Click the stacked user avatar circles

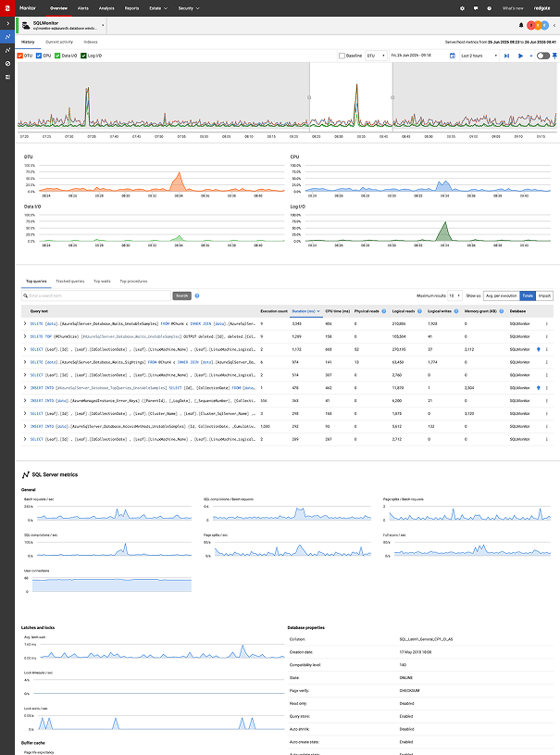point(538,25)
